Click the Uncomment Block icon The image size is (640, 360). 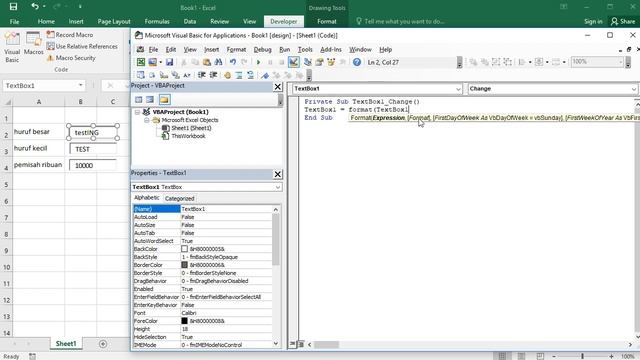(x=250, y=75)
